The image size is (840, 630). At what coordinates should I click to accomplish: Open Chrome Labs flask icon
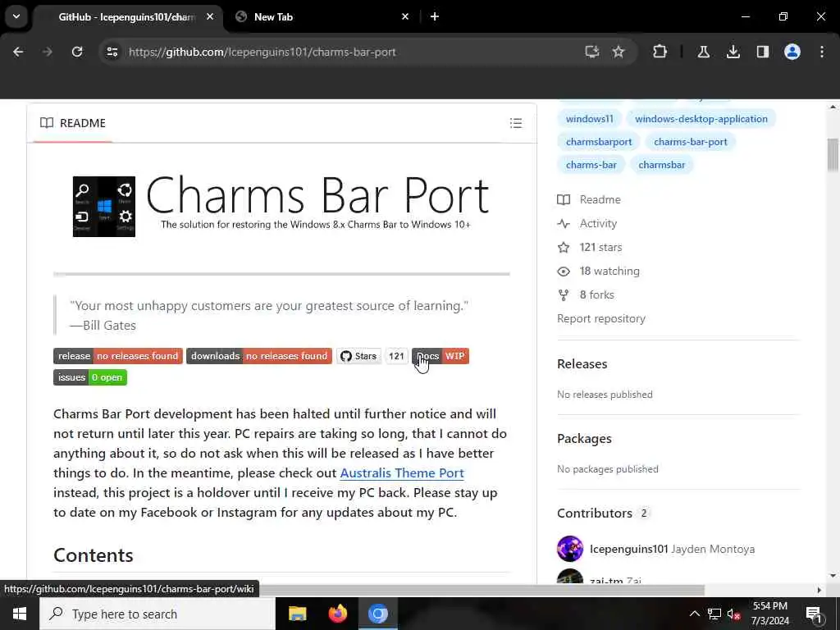tap(703, 52)
